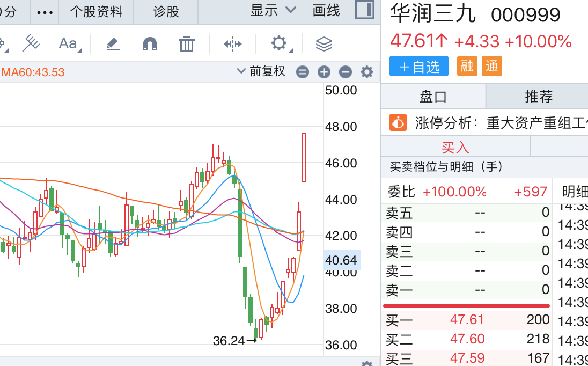The image size is (588, 366).
Task: Click the stacked layers icon
Action: point(324,44)
